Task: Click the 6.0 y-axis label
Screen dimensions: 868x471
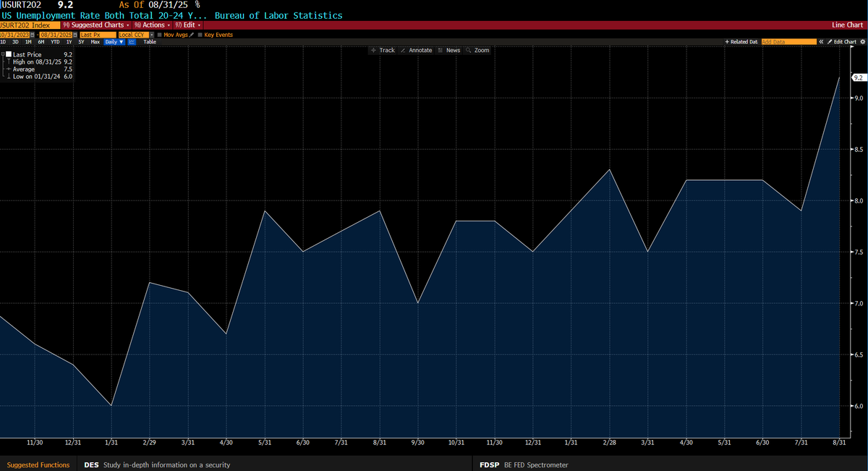Action: [x=859, y=406]
